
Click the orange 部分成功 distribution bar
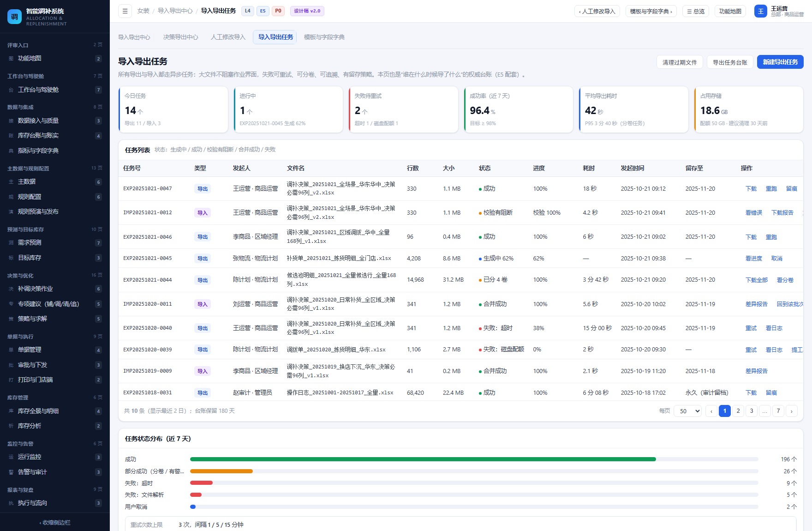[x=221, y=471]
